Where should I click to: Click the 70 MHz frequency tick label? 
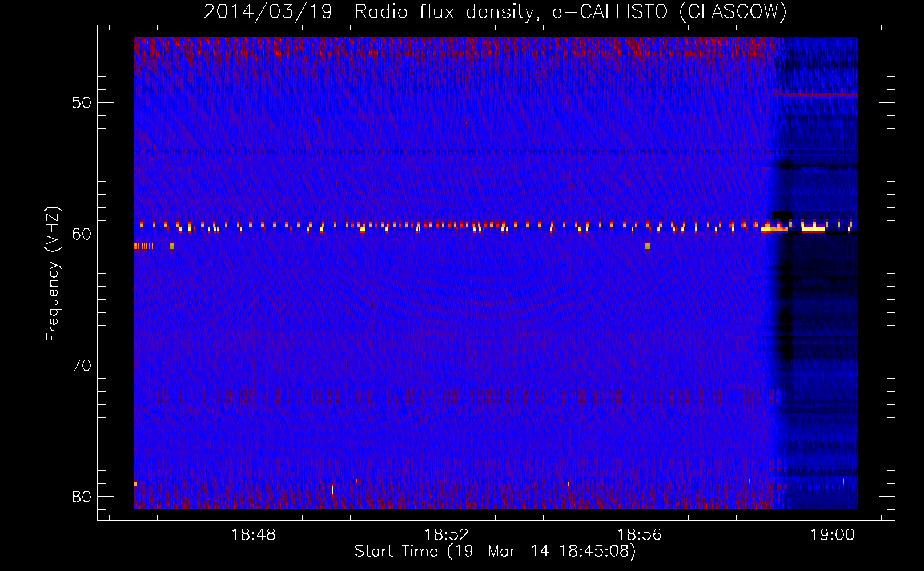82,365
